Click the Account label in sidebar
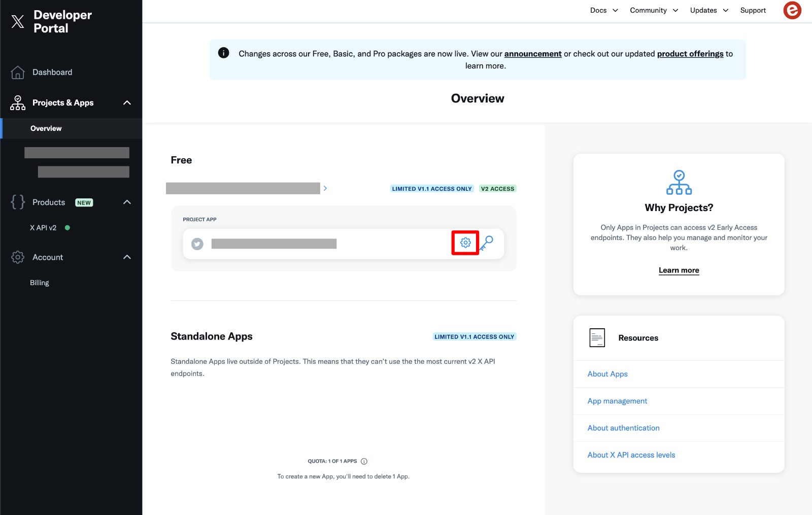 tap(48, 257)
